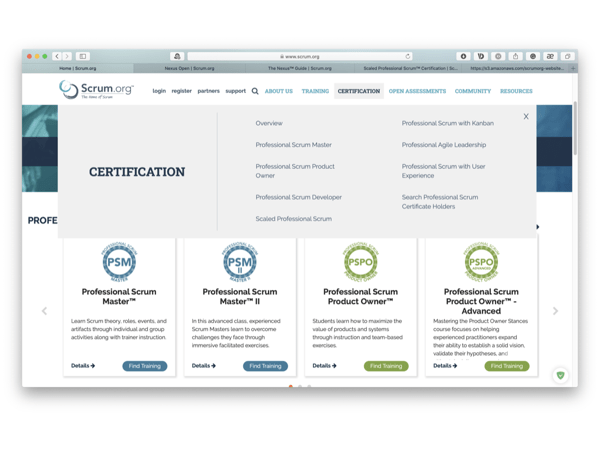Switch to the Scaled Professional Scrum Certification tab
The width and height of the screenshot is (600, 450).
pyautogui.click(x=410, y=68)
